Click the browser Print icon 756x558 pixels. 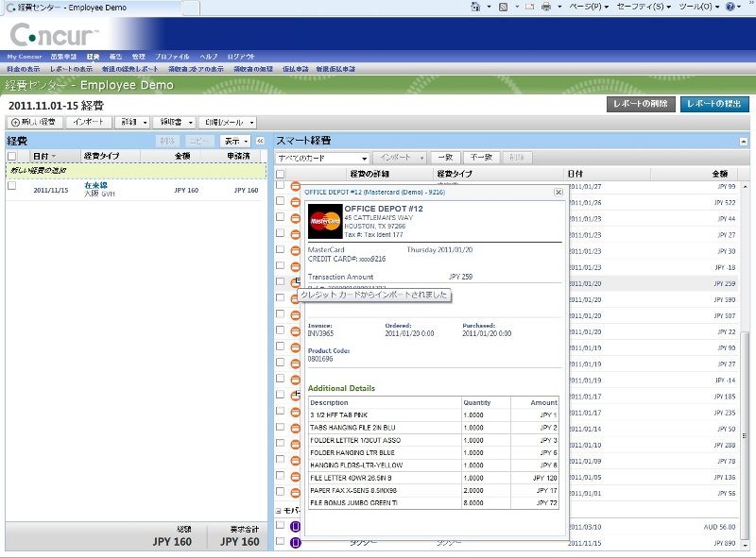coord(546,7)
